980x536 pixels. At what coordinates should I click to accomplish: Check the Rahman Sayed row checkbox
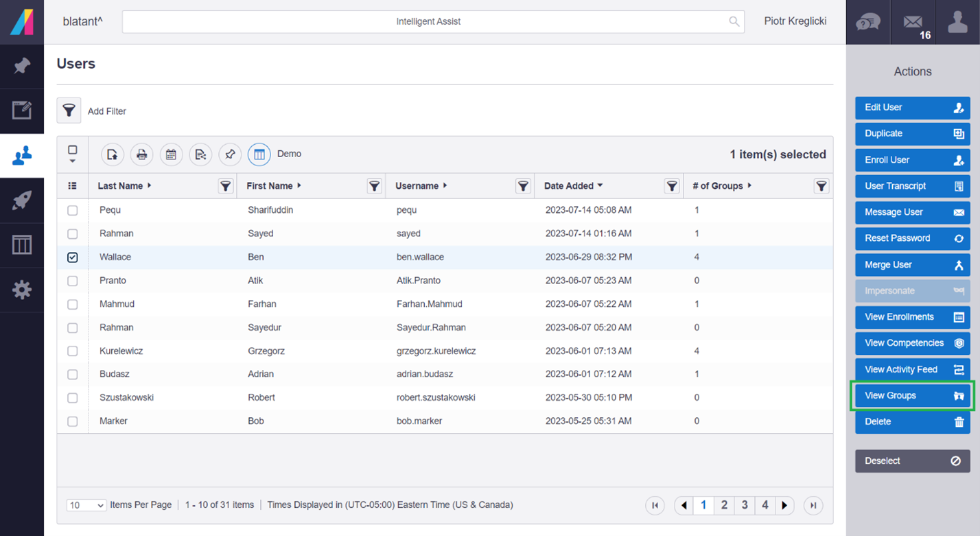pyautogui.click(x=73, y=234)
